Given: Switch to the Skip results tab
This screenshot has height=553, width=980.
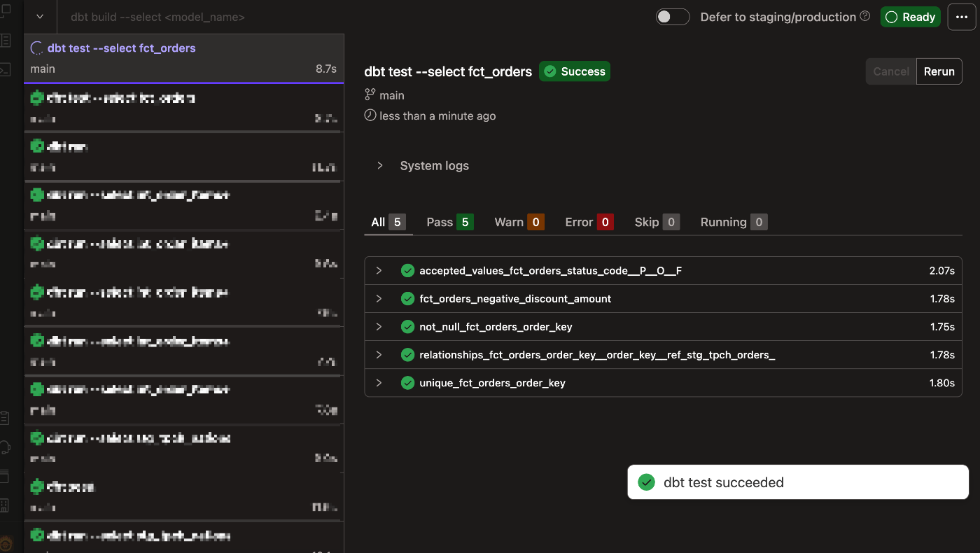Looking at the screenshot, I should coord(657,222).
